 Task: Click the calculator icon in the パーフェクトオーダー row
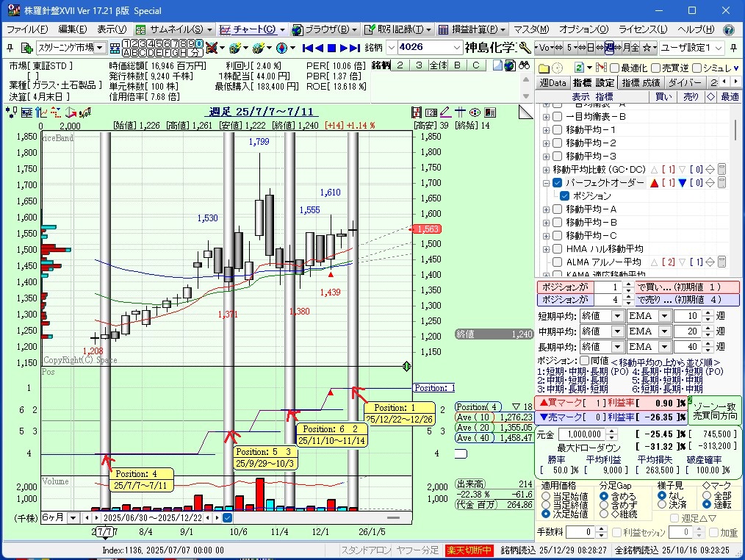(721, 182)
